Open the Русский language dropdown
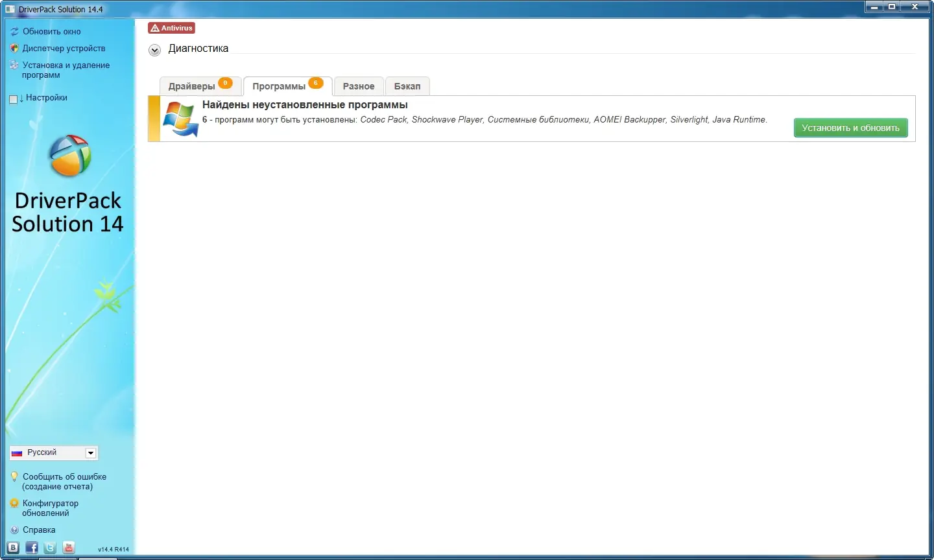The height and width of the screenshot is (560, 934). click(x=53, y=452)
